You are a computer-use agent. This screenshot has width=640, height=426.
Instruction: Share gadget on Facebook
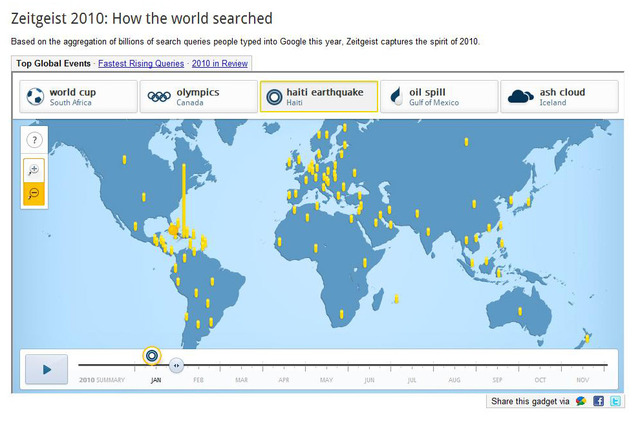[x=598, y=401]
